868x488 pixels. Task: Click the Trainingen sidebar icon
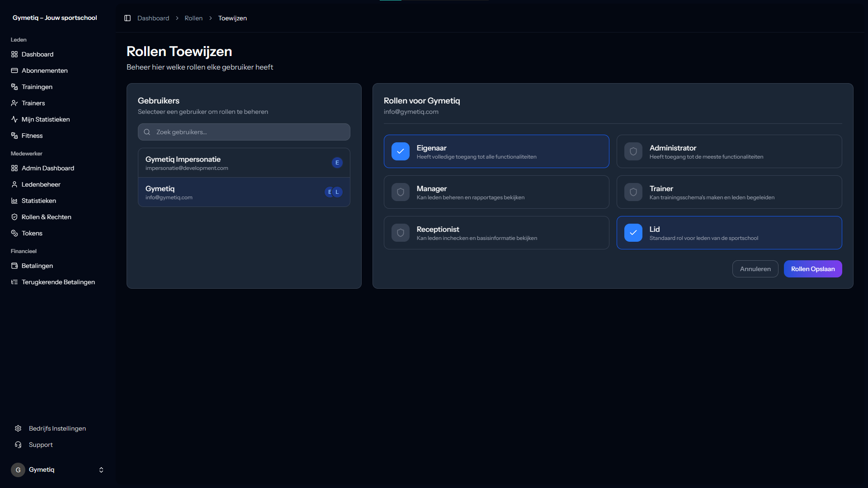pos(14,87)
